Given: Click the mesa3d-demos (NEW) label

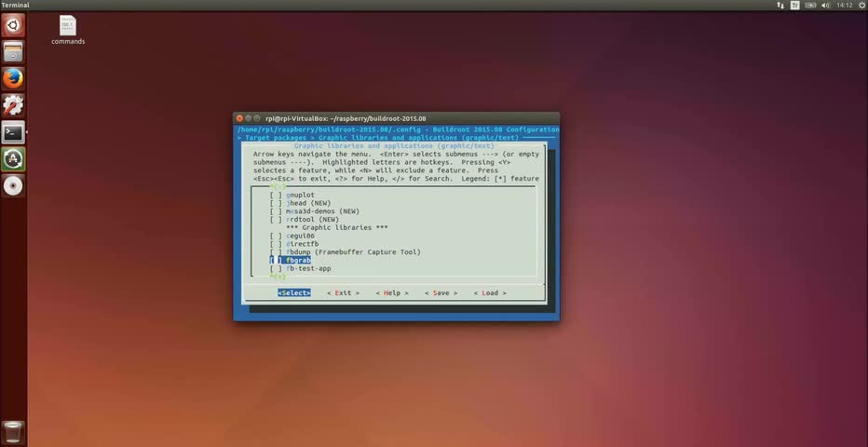Looking at the screenshot, I should tap(323, 211).
